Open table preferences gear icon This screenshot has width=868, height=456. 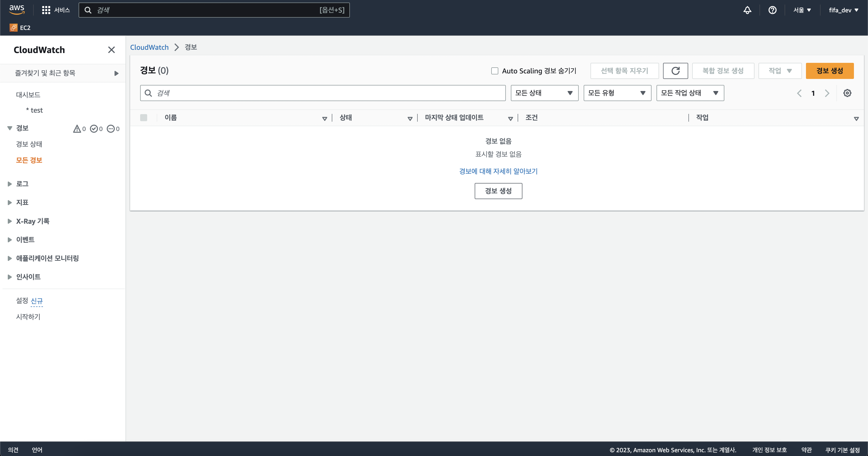pyautogui.click(x=847, y=93)
